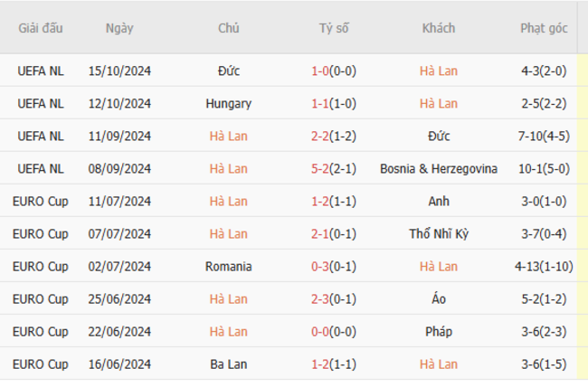Screen dimensions: 588x387
Task: Click score 1-1 of Hungary match
Action: (x=320, y=103)
